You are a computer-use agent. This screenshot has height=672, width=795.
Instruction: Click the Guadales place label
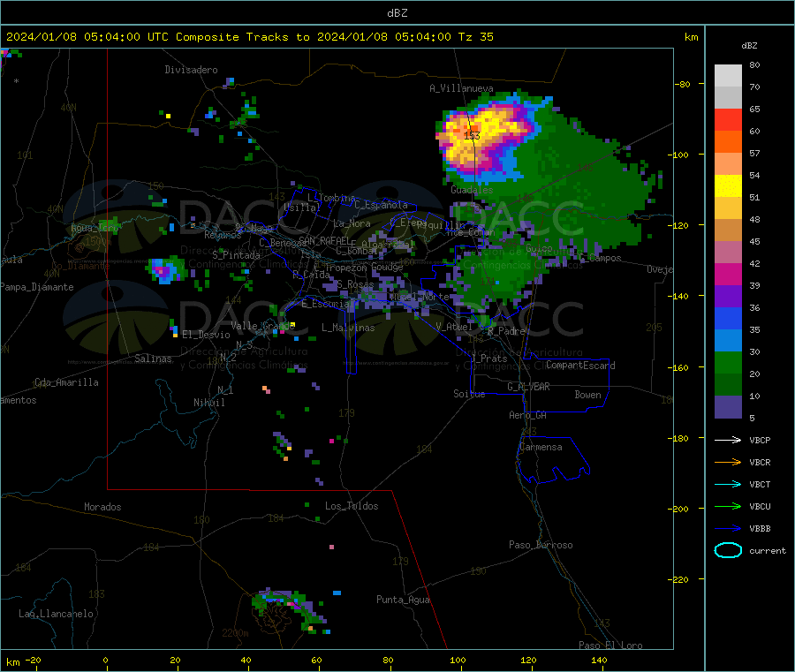click(472, 190)
